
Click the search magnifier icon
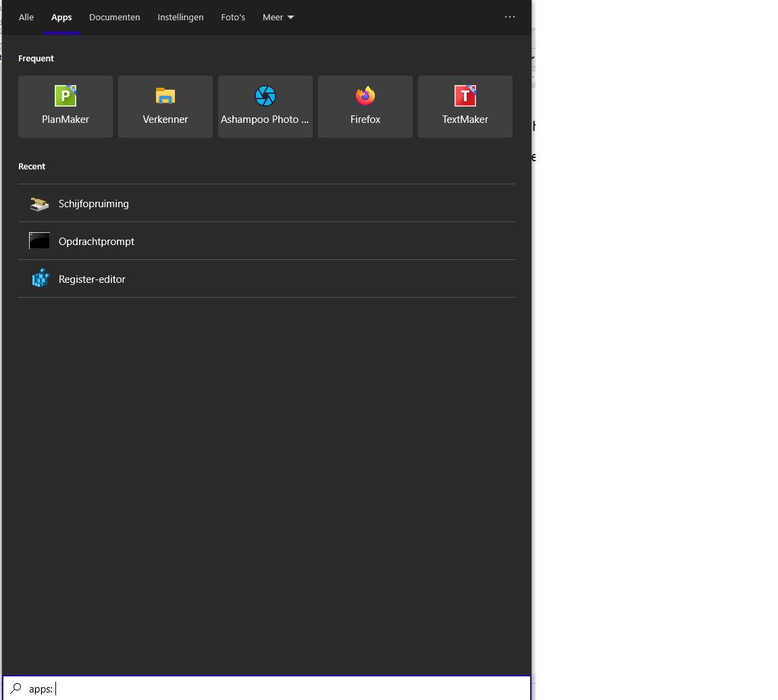click(x=16, y=688)
